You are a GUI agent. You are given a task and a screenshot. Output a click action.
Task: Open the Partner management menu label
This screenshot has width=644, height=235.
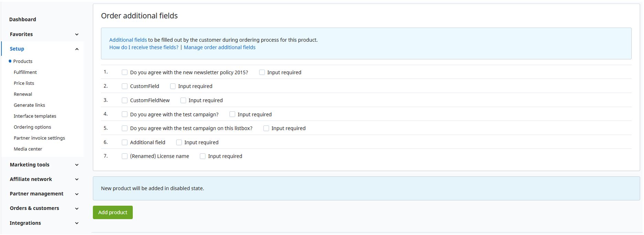click(36, 194)
